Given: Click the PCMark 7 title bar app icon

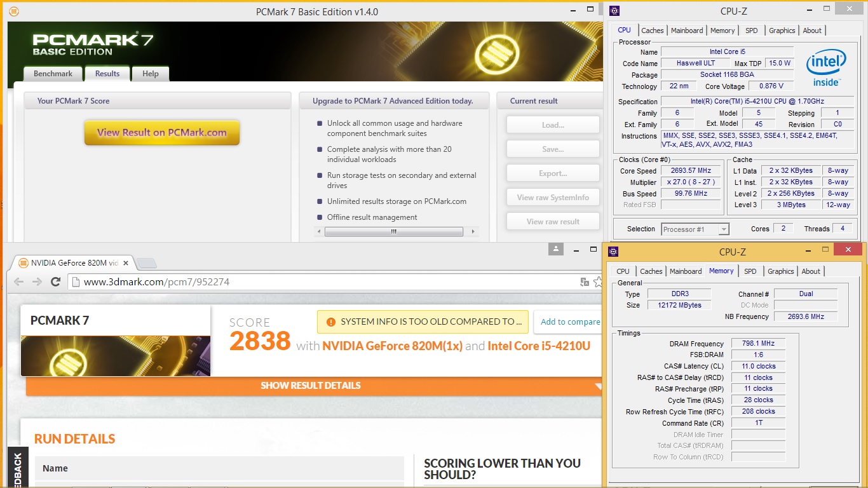Looking at the screenshot, I should (x=14, y=11).
